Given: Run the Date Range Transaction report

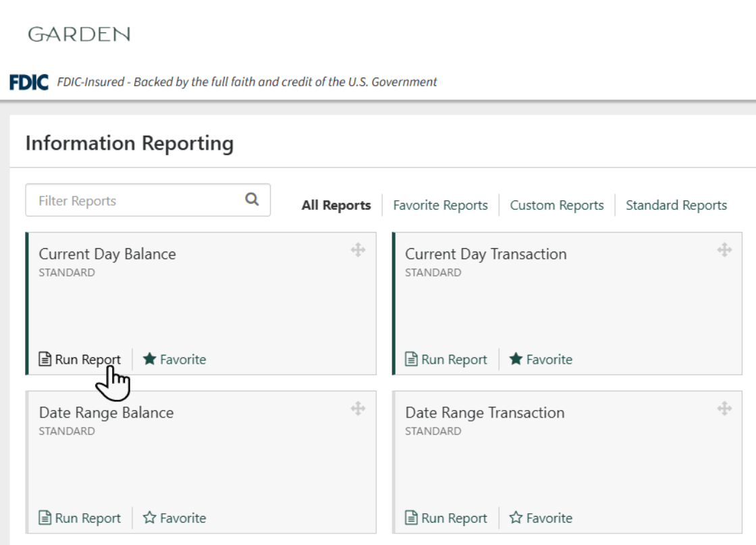Looking at the screenshot, I should (446, 518).
